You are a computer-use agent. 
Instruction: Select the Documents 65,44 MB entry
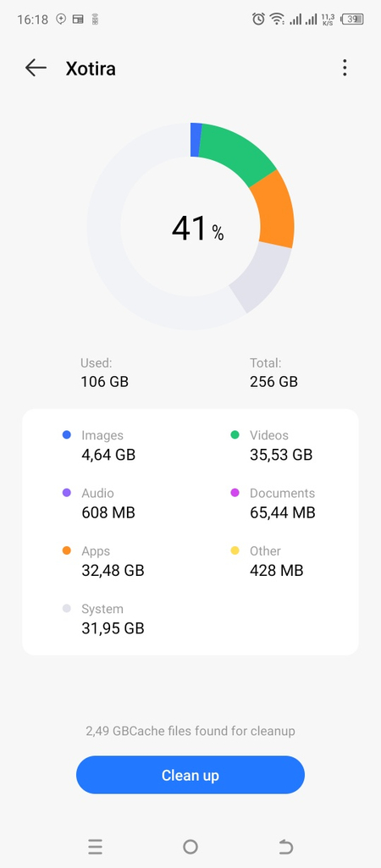click(273, 503)
